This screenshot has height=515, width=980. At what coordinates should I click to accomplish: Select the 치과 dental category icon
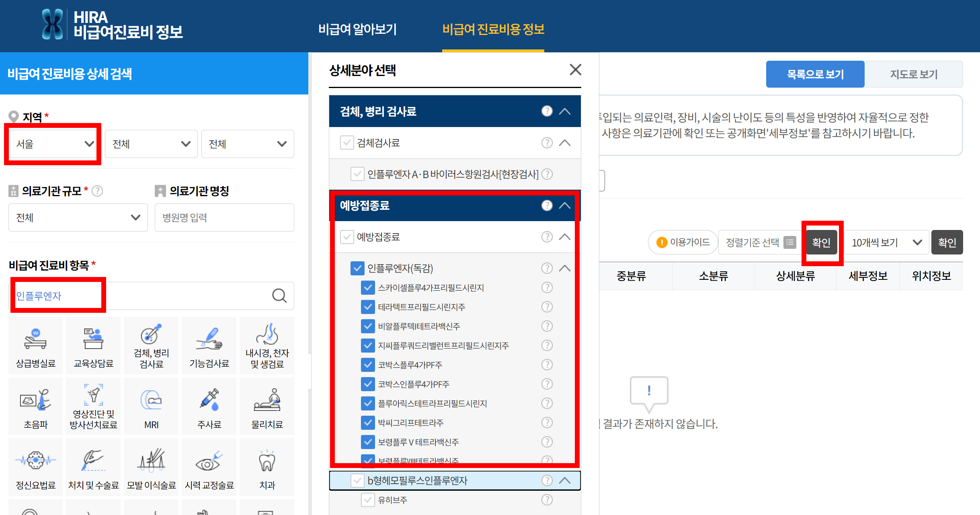(x=267, y=467)
